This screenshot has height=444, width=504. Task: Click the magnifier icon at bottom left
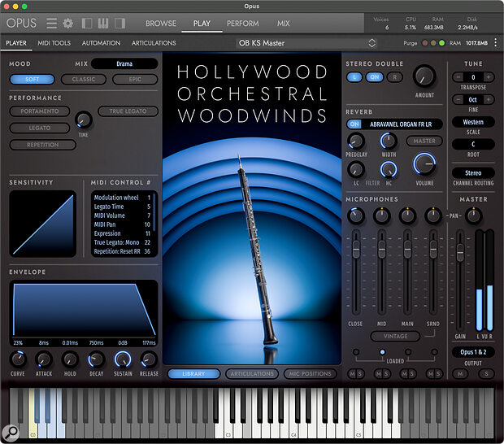pyautogui.click(x=11, y=432)
